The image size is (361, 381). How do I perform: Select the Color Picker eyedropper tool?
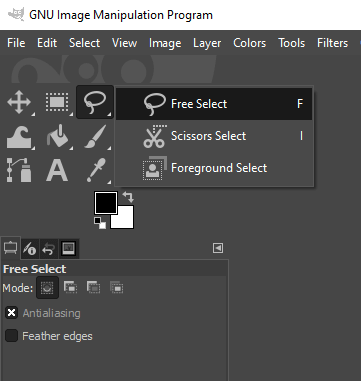(96, 170)
